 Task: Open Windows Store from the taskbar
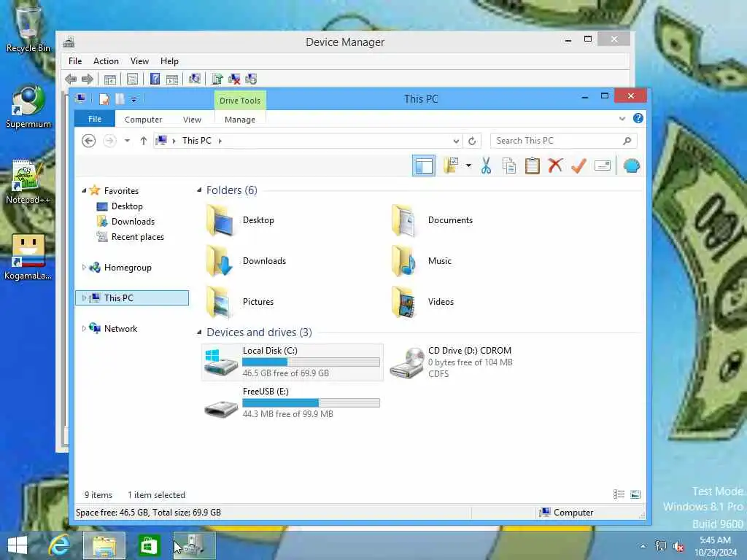(x=149, y=545)
